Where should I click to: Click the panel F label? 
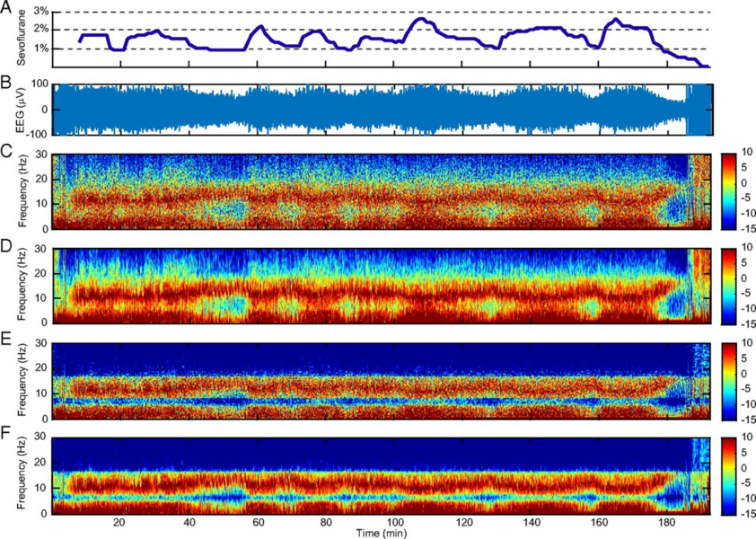(7, 437)
